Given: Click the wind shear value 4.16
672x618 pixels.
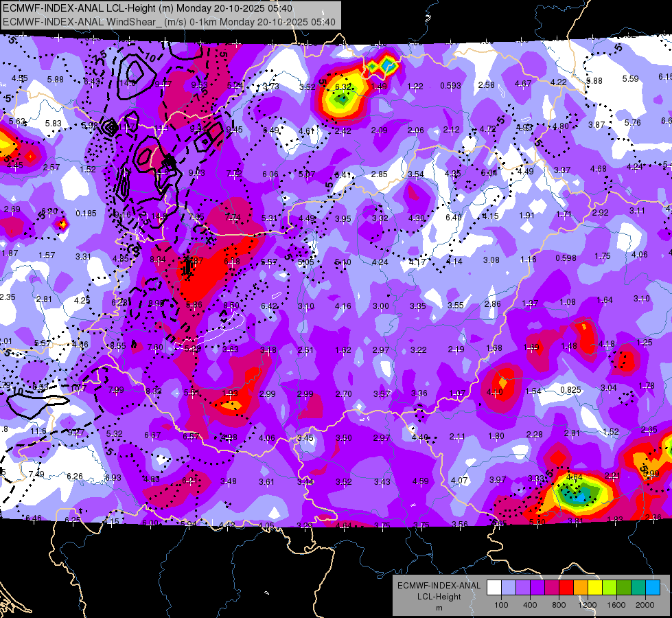Looking at the screenshot, I should pyautogui.click(x=343, y=306).
